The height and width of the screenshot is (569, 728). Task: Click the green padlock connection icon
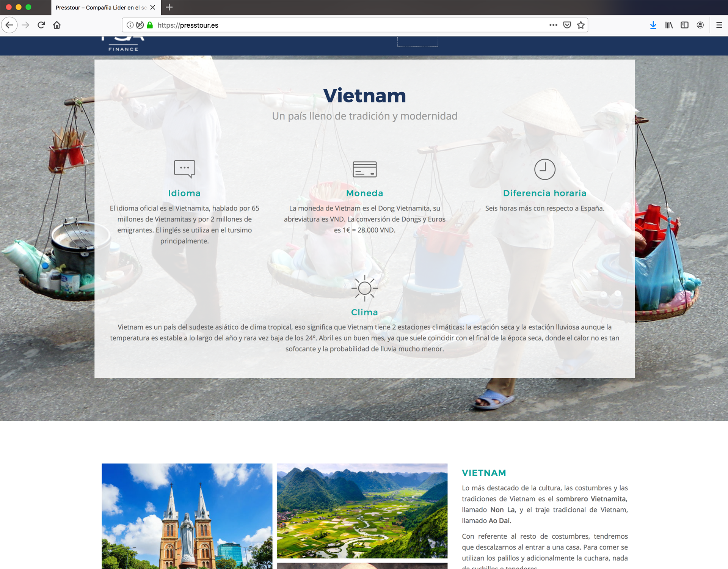coord(150,25)
